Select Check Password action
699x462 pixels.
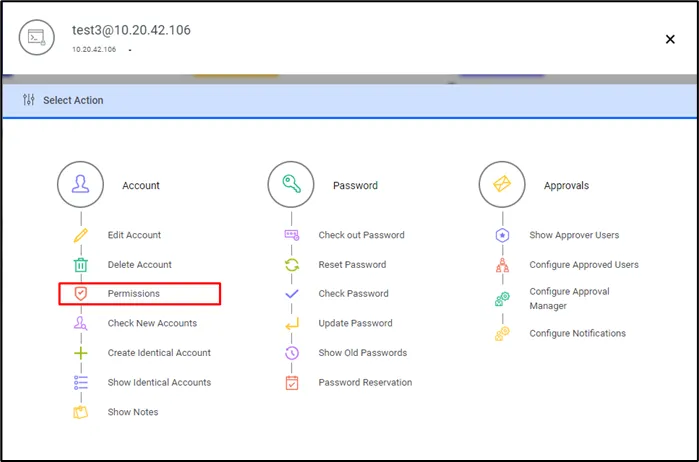point(354,293)
